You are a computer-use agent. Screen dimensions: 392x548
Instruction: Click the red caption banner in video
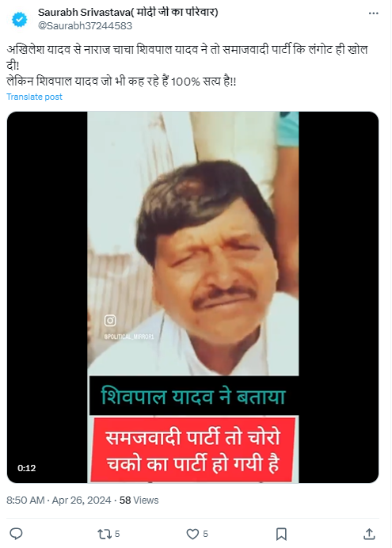tap(193, 450)
